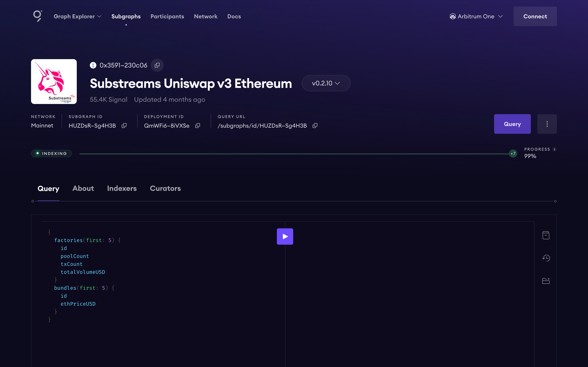
Task: Copy the Deployment ID value
Action: (198, 125)
